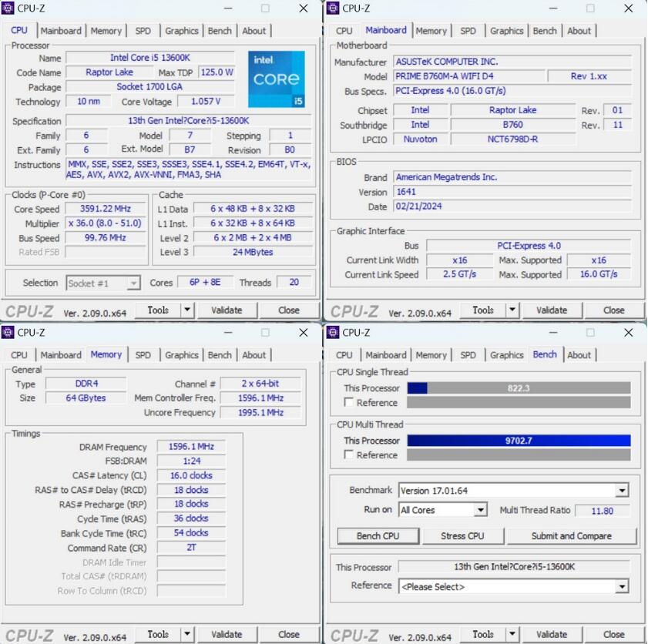Enable the Reference checkbox under CPU Multi Thread
Viewport: 648px width, 644px height.
click(x=350, y=455)
